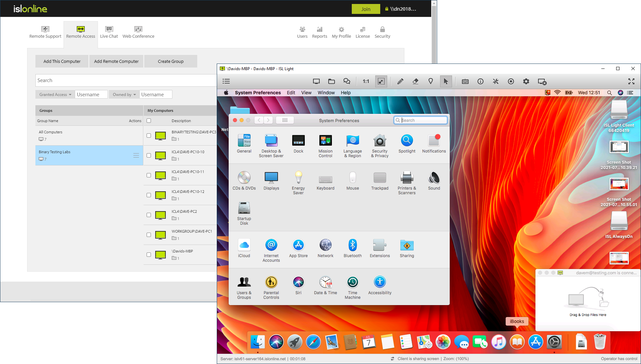Select the pencil drawing tool
This screenshot has height=364, width=641.
(x=400, y=81)
